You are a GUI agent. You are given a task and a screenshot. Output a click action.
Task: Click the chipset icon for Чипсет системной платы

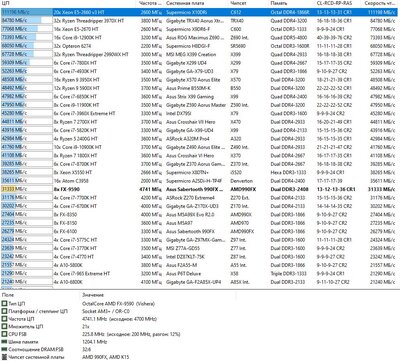pos(4,357)
